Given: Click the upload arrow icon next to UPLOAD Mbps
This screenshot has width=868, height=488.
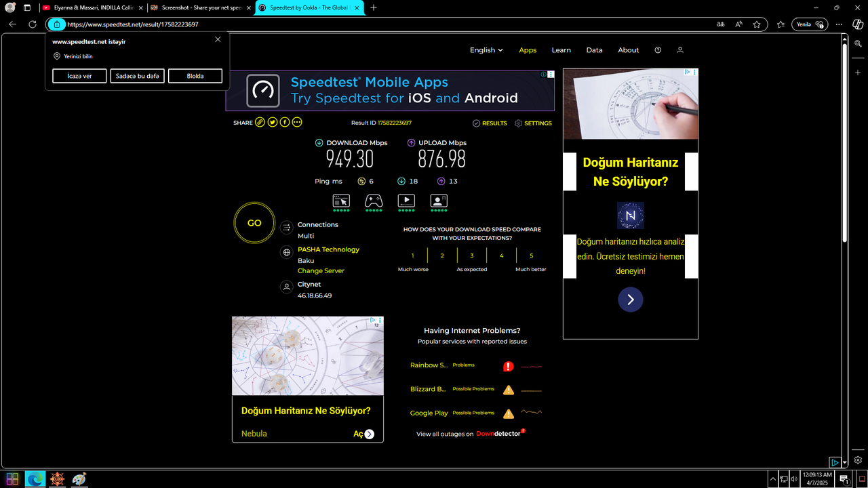Looking at the screenshot, I should pos(412,143).
